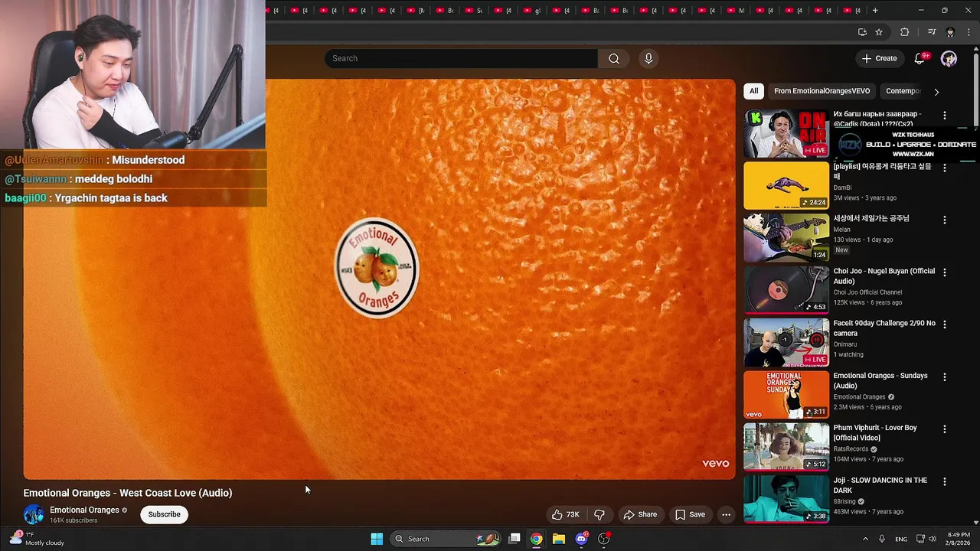Open Joji - SLOW DANCING IN THE DARK title

coord(880,485)
